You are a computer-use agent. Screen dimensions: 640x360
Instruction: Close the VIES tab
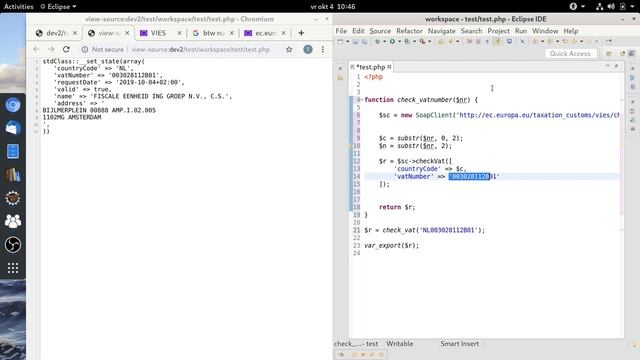point(179,33)
